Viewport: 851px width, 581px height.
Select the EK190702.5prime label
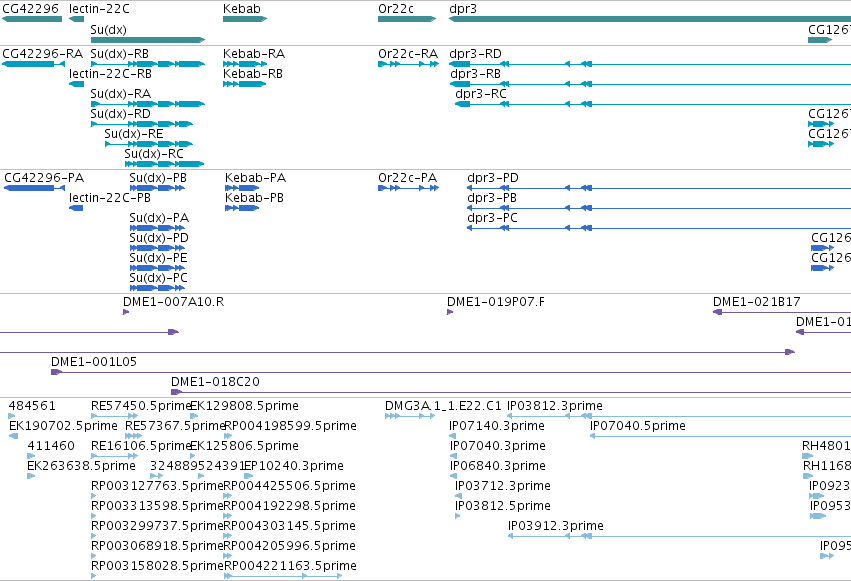[63, 426]
